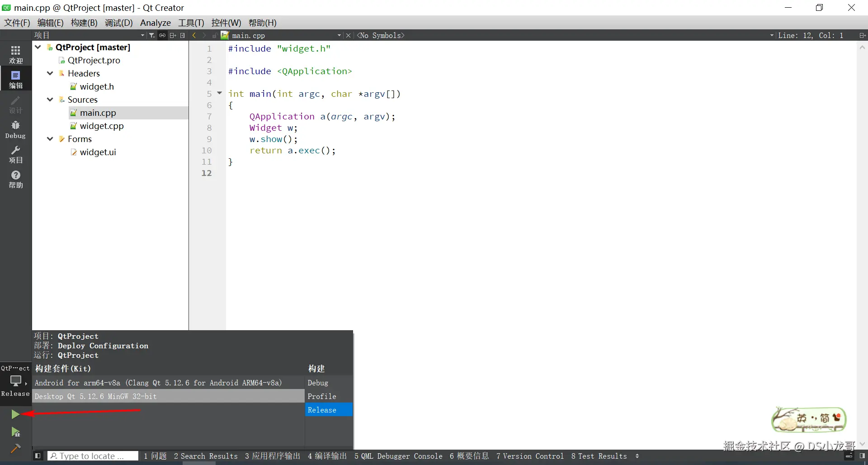Choose the Release build configuration

click(x=329, y=410)
